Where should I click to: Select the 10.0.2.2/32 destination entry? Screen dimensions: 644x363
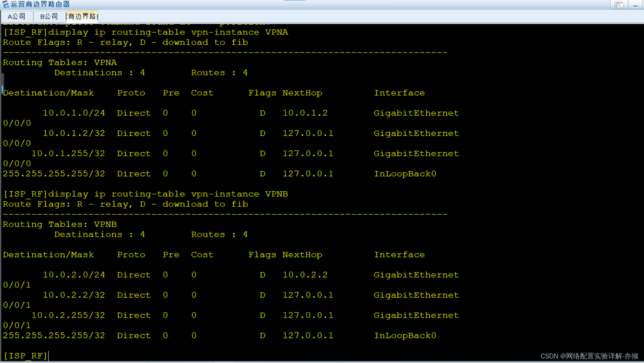coord(74,295)
